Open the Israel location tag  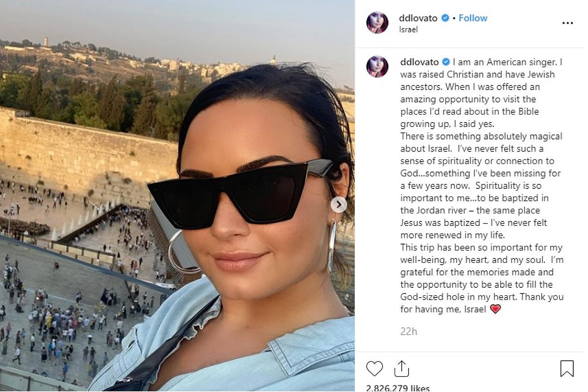[409, 30]
